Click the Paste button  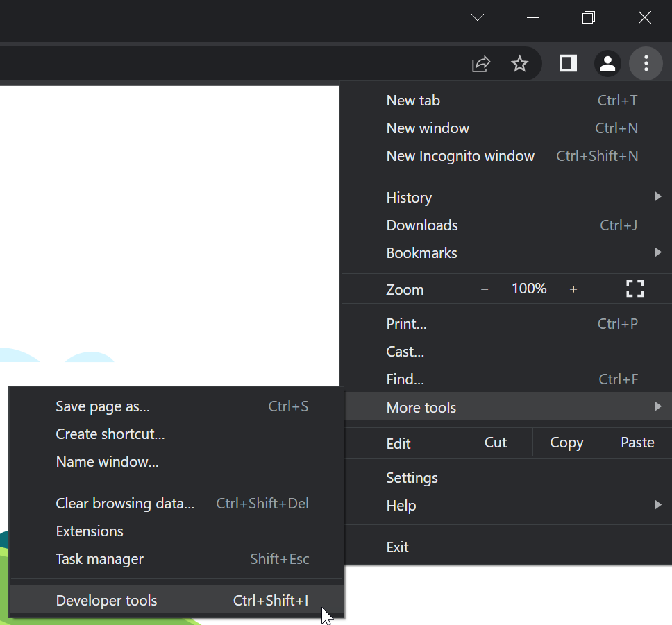[x=637, y=443]
